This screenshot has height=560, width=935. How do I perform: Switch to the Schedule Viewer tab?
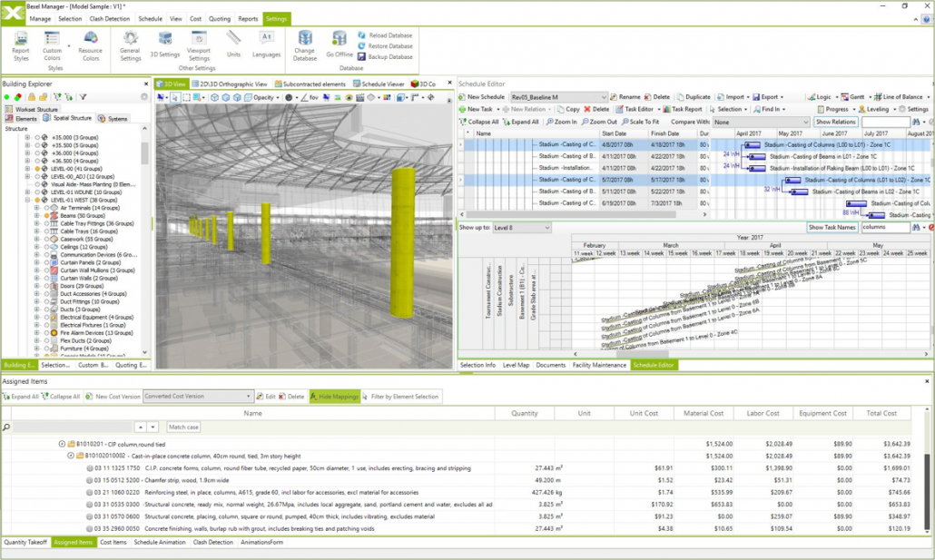[380, 84]
